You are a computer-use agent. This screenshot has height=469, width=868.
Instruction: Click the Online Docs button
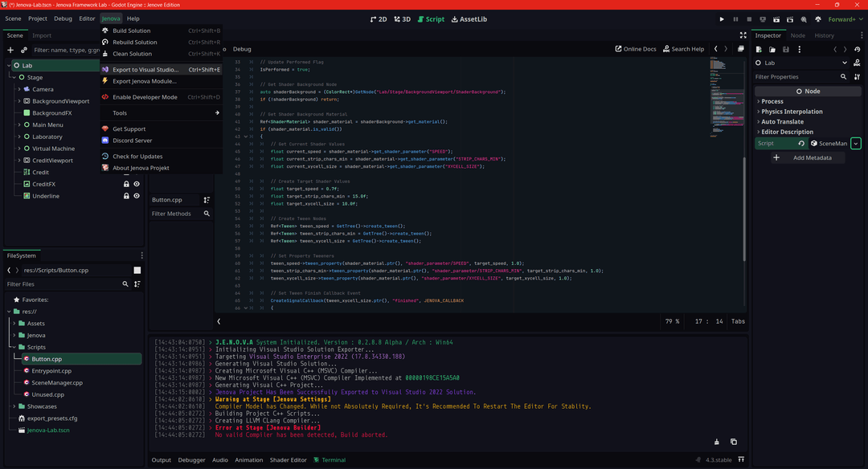636,49
